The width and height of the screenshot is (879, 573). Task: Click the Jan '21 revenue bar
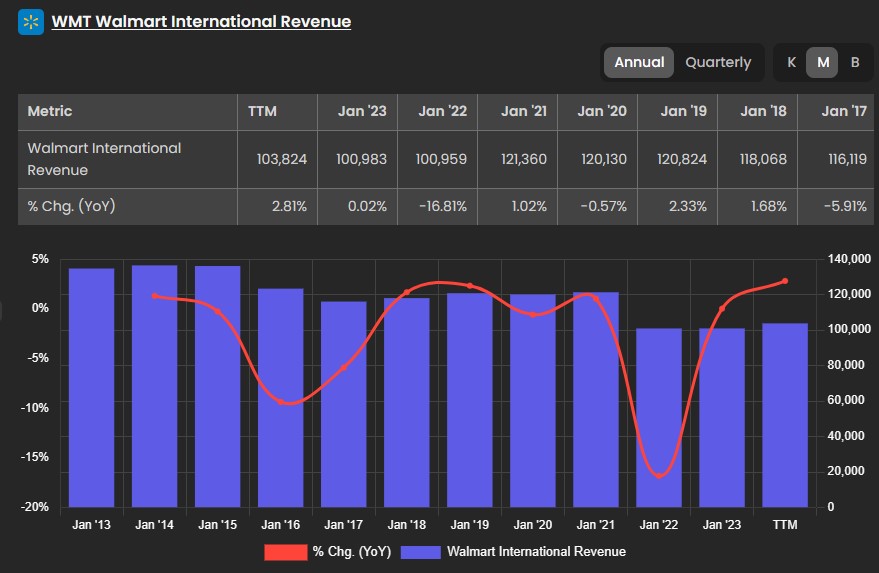tap(596, 400)
